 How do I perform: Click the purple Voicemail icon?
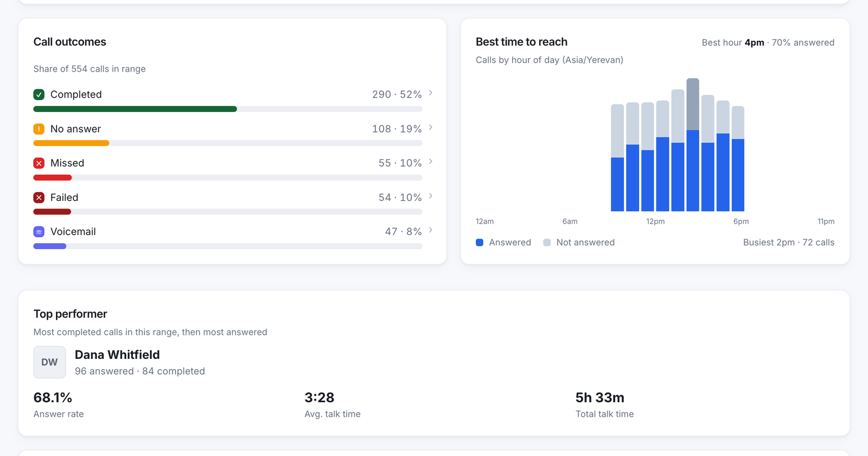(39, 232)
